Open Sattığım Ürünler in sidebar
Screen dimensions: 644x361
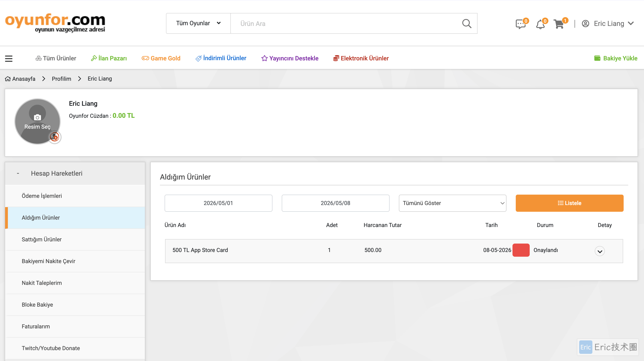pos(75,239)
